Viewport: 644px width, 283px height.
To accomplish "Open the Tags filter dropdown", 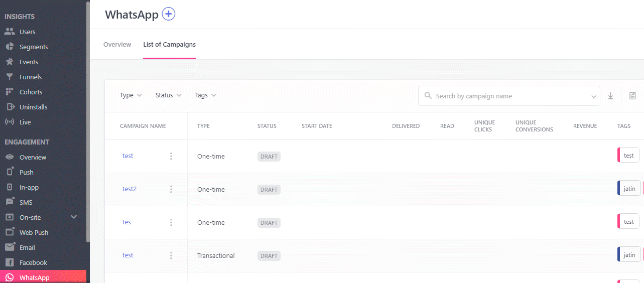I will 206,95.
